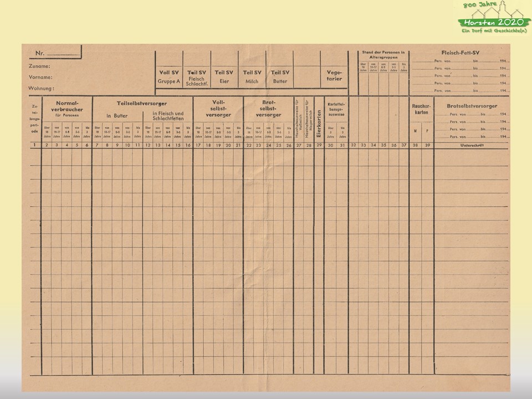Select the 'Voll SV Gruppe A' box
Viewport: 532px width, 399px height.
click(169, 76)
